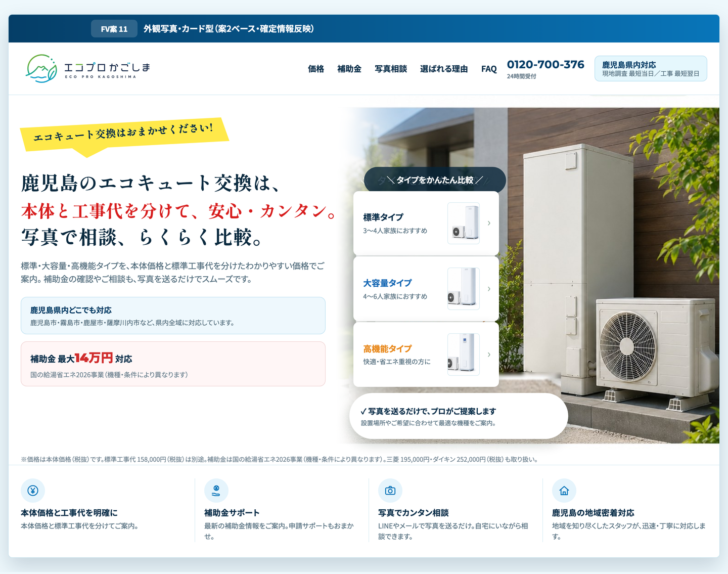The width and height of the screenshot is (728, 574).
Task: Call the phone number 0120-700-376
Action: (545, 65)
